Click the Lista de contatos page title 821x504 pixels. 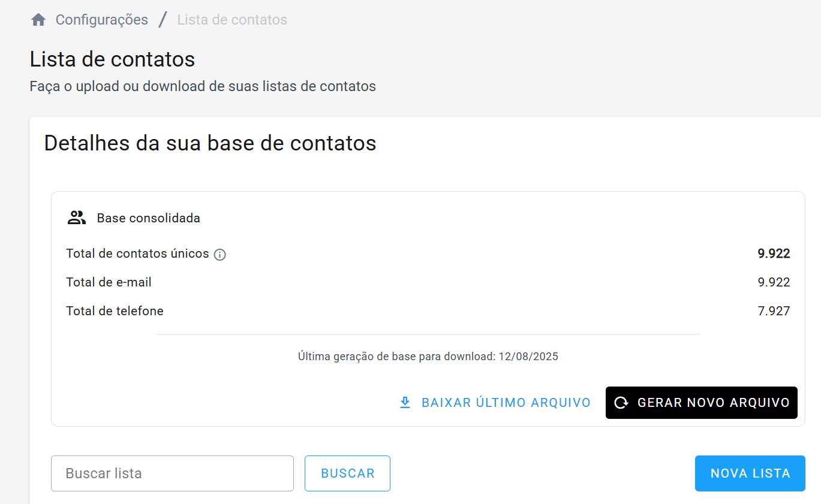(112, 59)
